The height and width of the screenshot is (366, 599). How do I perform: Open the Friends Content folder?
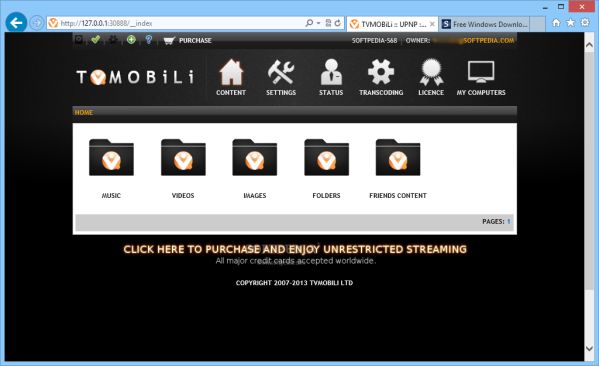(398, 157)
